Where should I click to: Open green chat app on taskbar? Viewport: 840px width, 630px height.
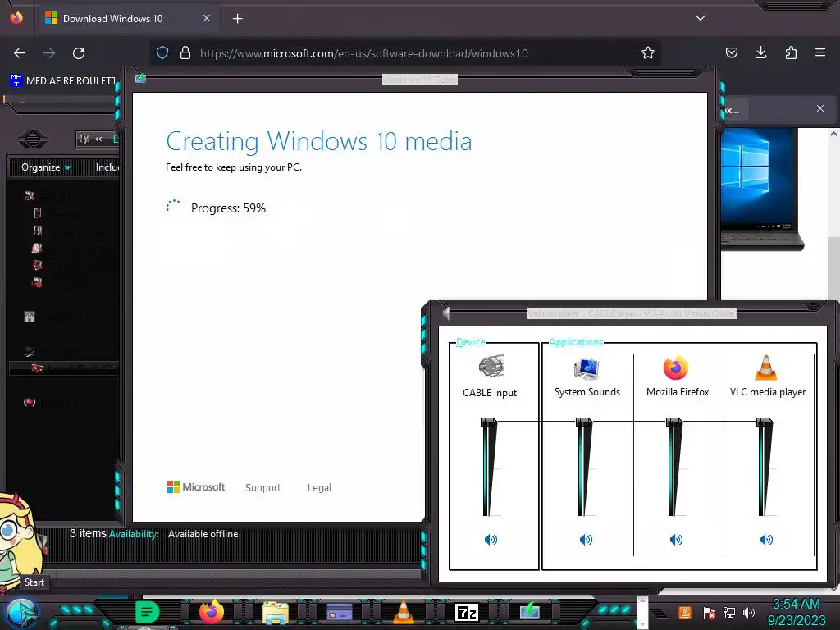click(x=148, y=612)
